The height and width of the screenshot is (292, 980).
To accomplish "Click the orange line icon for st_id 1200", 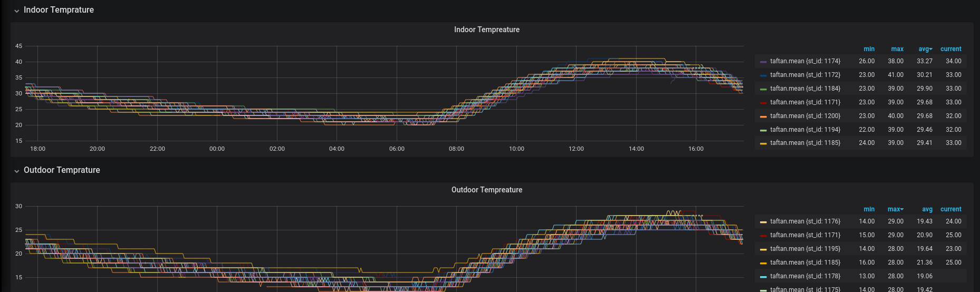I will pos(763,116).
